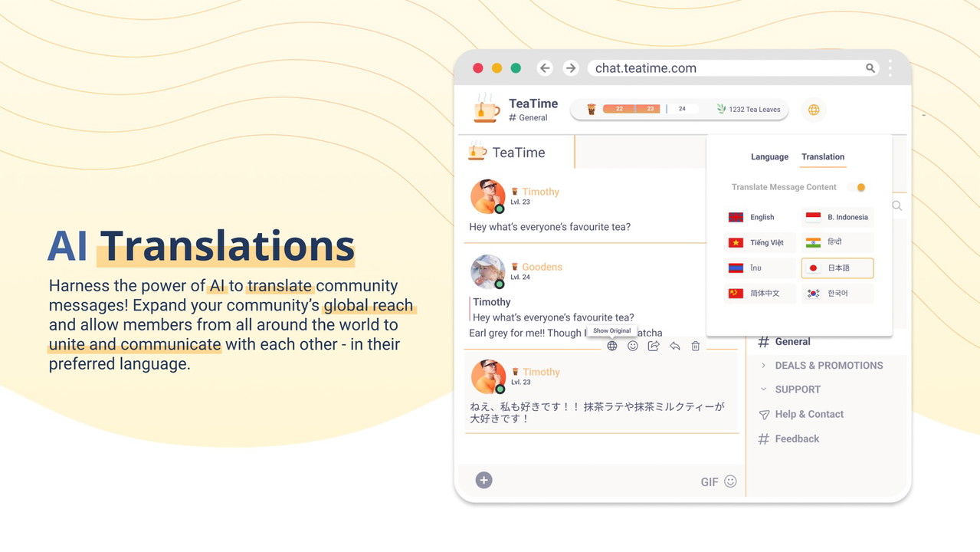Choose Thai as translation language

(759, 268)
